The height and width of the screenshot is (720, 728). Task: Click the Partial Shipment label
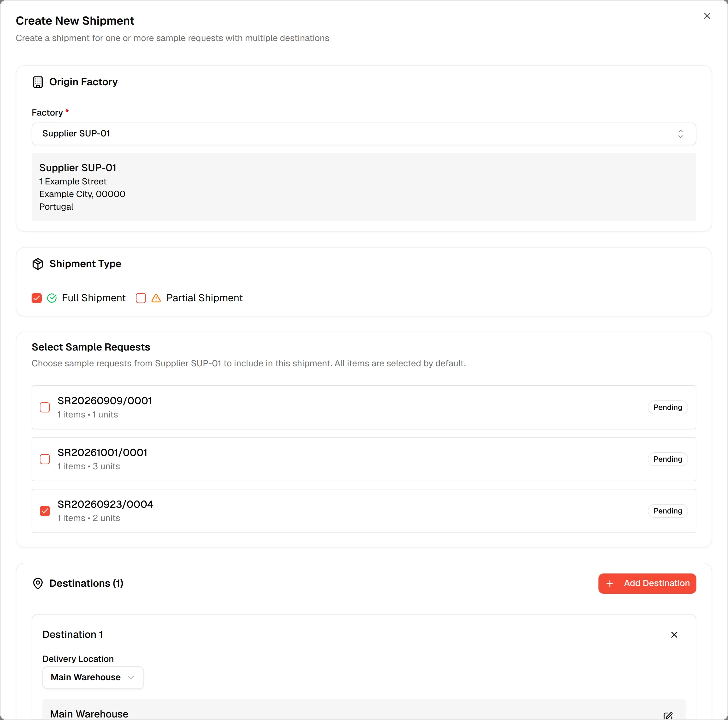pos(205,298)
